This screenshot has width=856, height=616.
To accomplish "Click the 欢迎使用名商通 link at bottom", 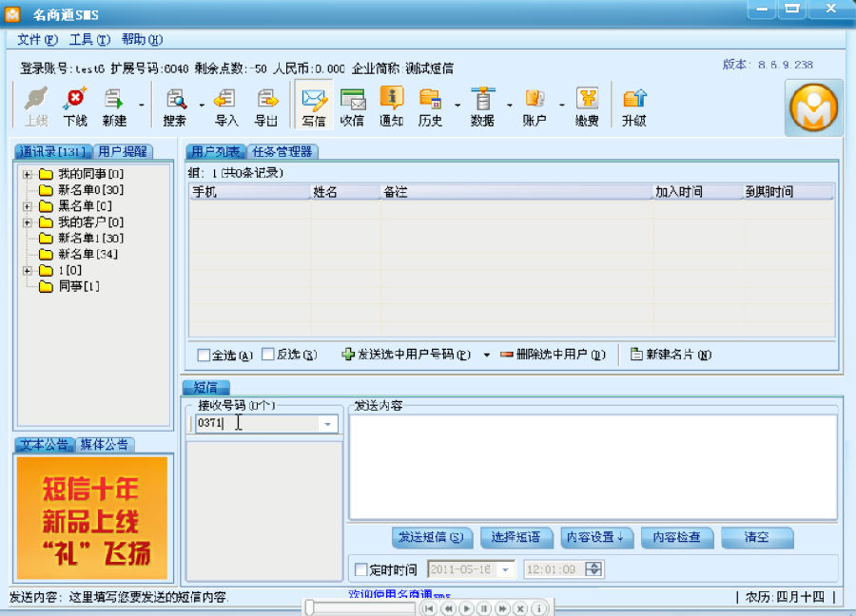I will coord(399,593).
